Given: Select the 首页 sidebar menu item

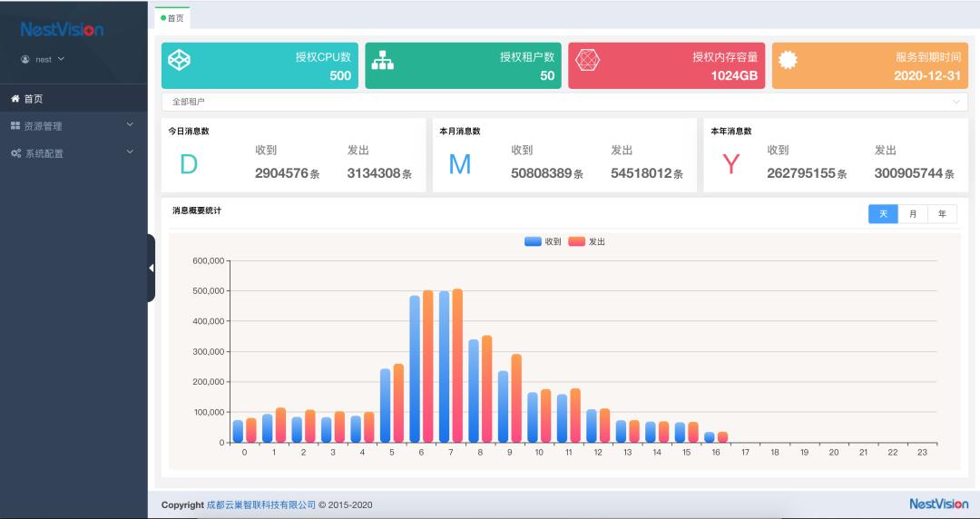Looking at the screenshot, I should point(73,99).
